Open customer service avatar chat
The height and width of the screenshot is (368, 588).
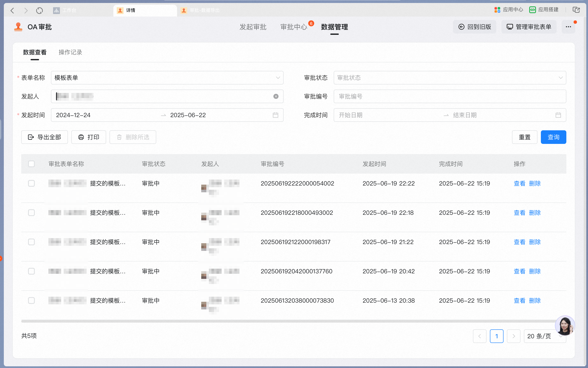click(x=565, y=325)
